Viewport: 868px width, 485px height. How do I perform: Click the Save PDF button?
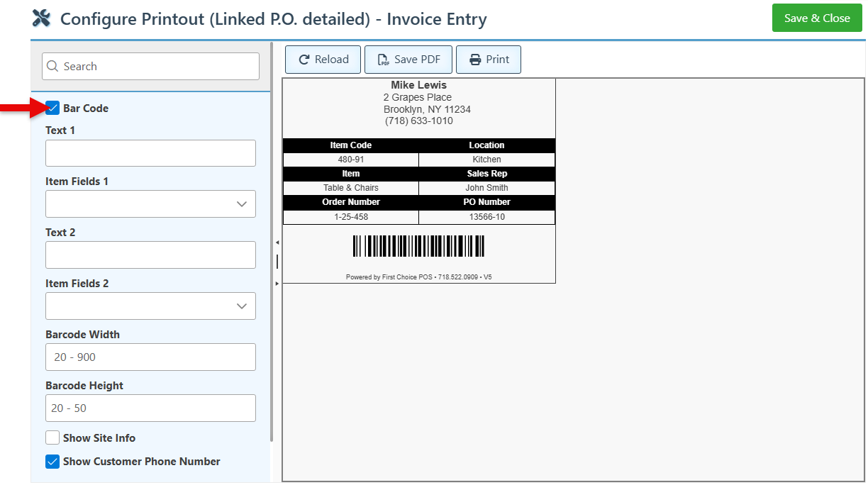[x=408, y=60]
